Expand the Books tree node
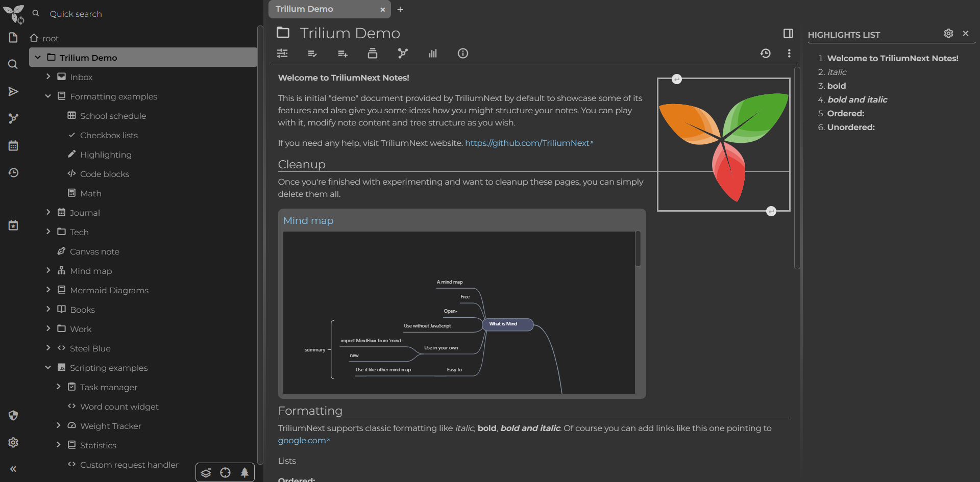The image size is (980, 482). pos(48,309)
